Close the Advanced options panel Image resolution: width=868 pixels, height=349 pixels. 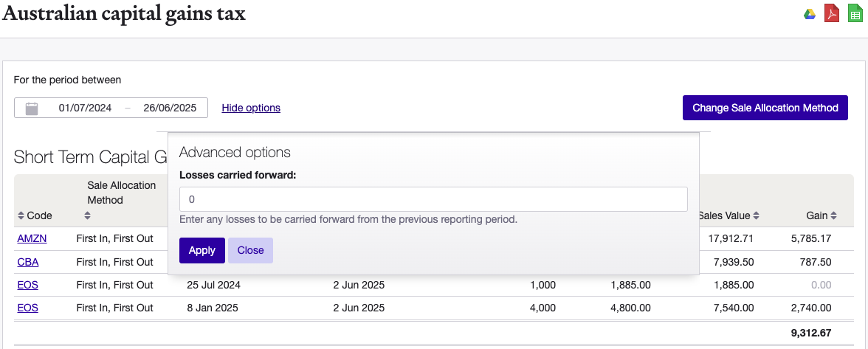(250, 250)
